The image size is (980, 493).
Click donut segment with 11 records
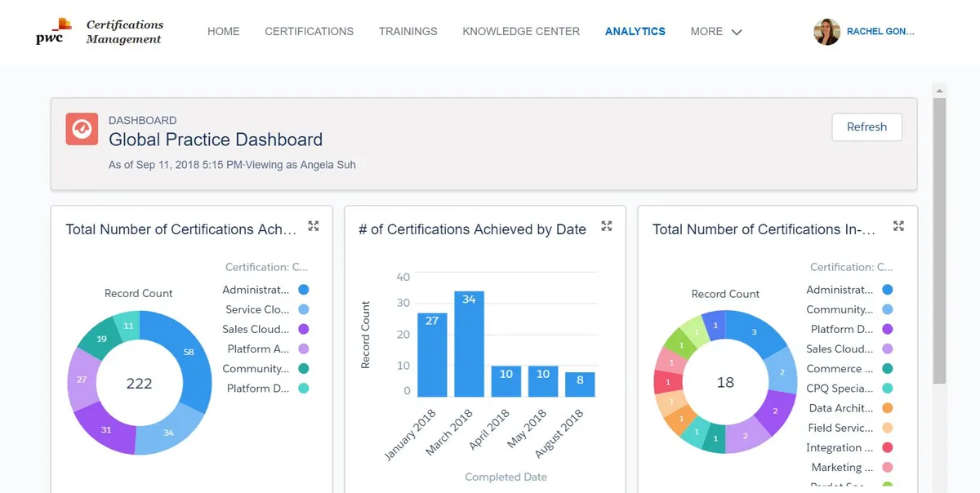pyautogui.click(x=128, y=326)
